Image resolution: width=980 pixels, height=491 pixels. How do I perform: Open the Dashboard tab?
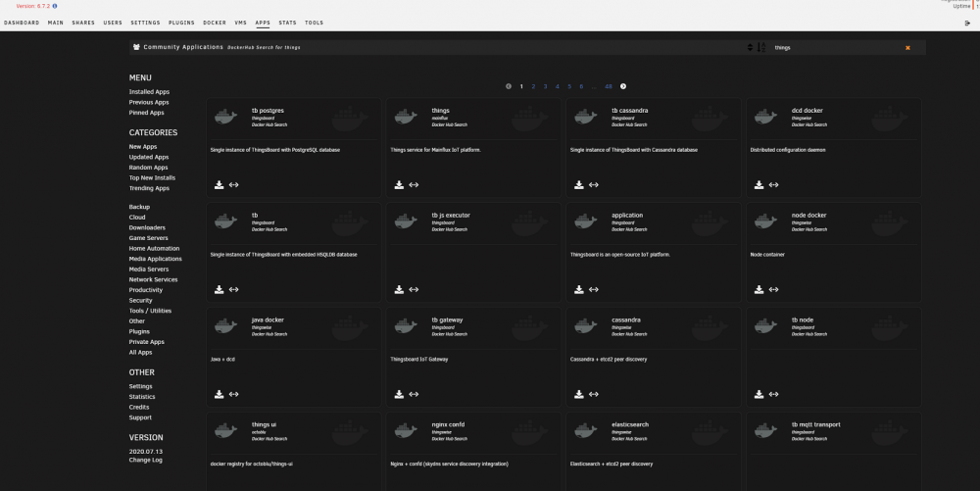coord(22,23)
